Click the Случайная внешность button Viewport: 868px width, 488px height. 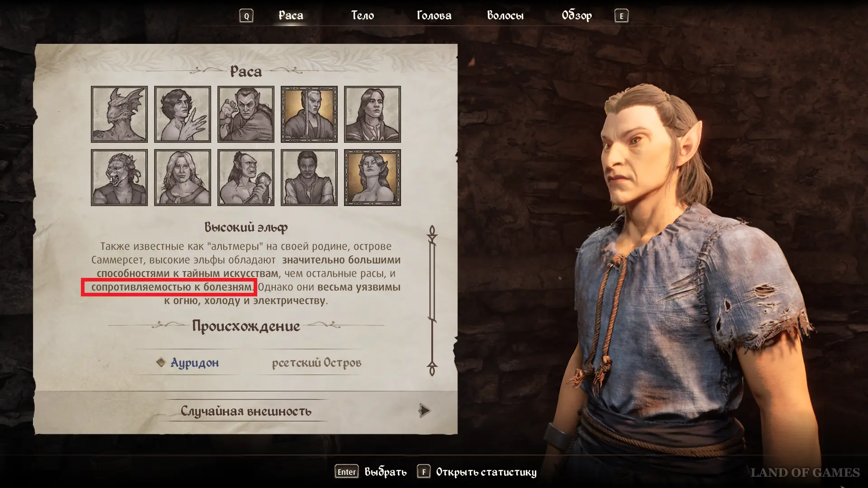coord(246,411)
